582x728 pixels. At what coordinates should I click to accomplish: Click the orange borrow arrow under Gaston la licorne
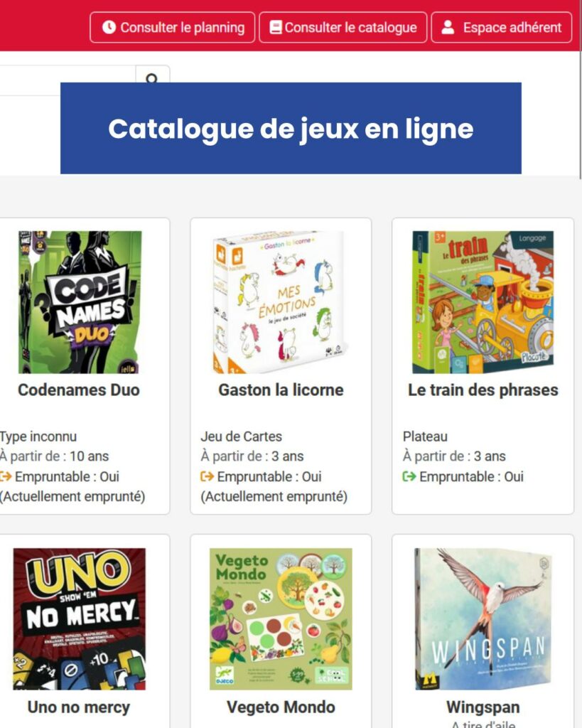pos(208,476)
